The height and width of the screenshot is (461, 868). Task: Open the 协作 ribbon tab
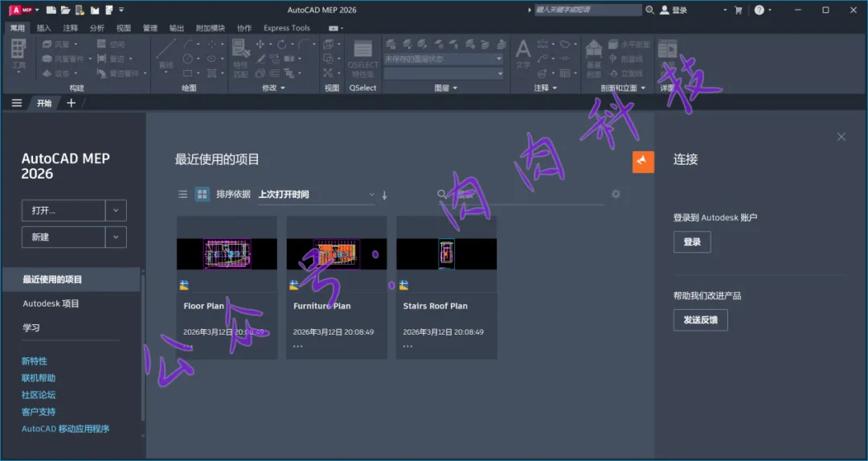[x=244, y=28]
